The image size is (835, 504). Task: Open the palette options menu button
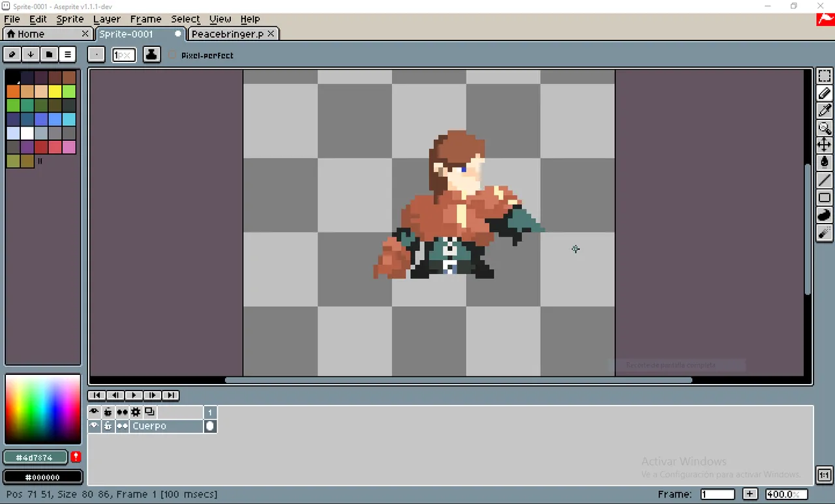click(68, 54)
